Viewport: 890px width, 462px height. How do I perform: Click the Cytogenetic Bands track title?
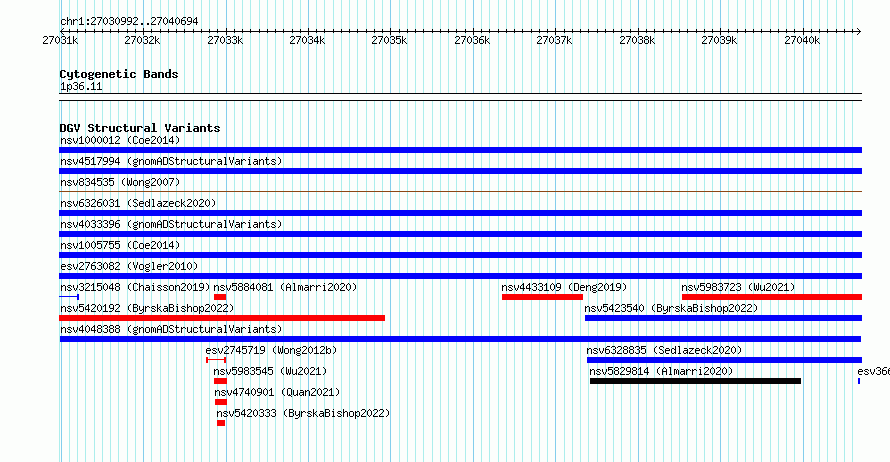coord(119,74)
